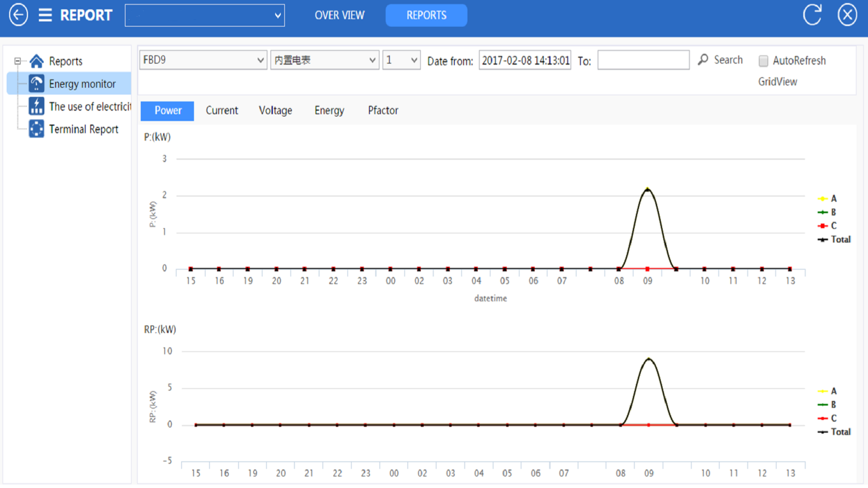Open the FBD9 device dropdown
This screenshot has width=868, height=488.
coord(203,60)
